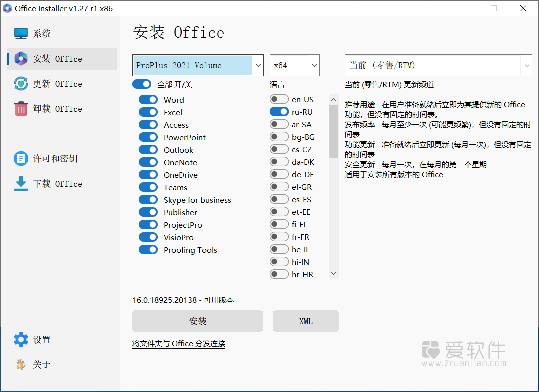Disable the ProjectPro toggle

pyautogui.click(x=148, y=225)
